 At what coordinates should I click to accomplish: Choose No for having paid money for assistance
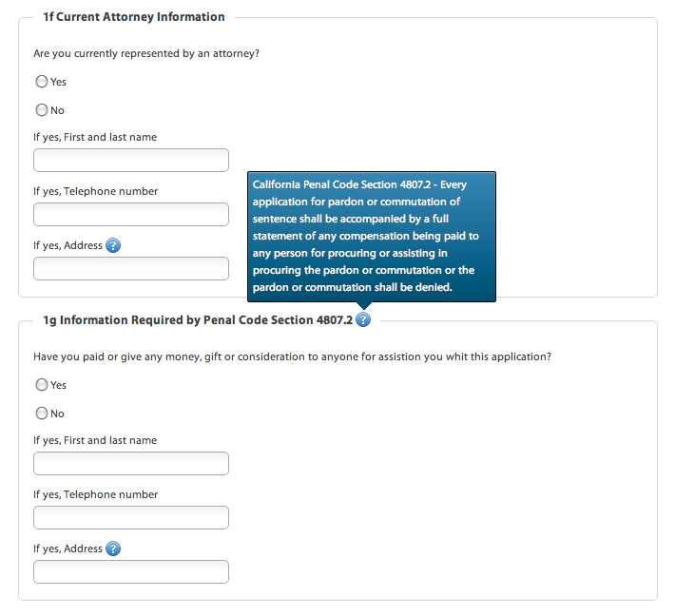42,414
